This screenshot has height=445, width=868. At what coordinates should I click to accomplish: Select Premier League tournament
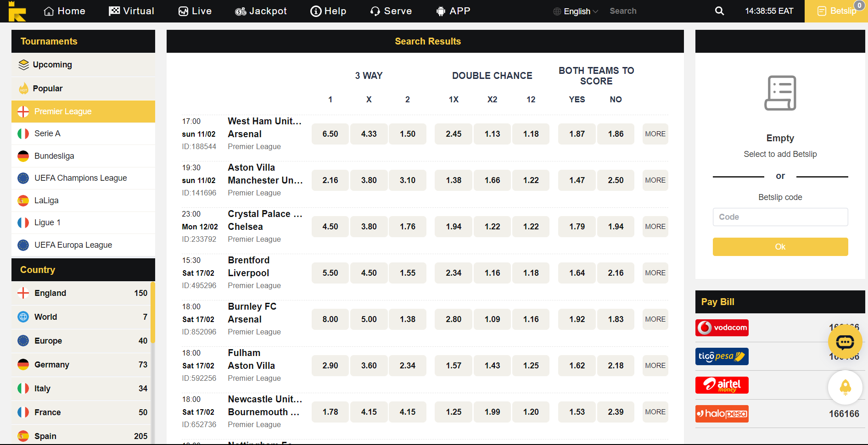tap(83, 111)
